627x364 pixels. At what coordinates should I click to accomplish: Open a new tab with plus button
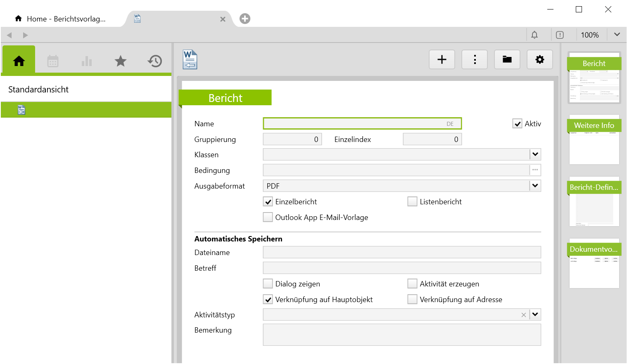(245, 19)
